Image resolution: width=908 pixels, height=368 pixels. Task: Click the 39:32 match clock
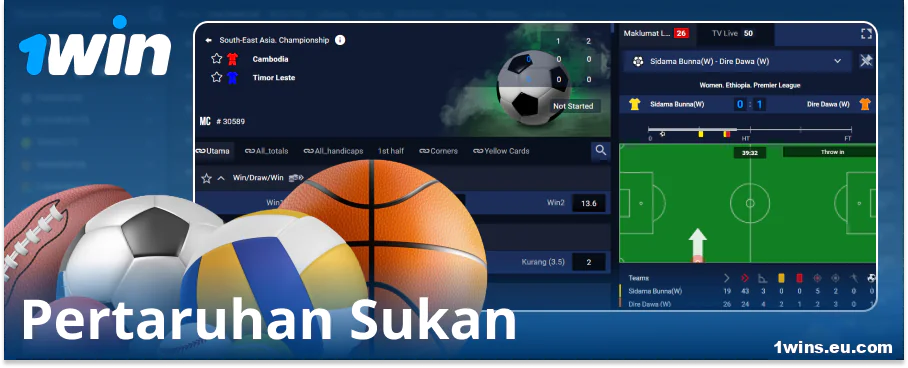[x=750, y=152]
